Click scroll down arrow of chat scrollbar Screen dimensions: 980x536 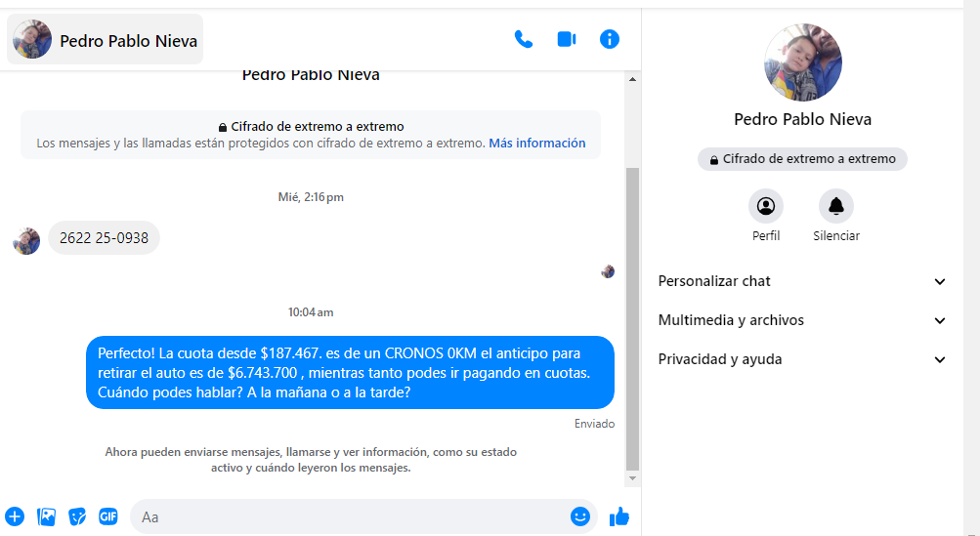coord(632,478)
